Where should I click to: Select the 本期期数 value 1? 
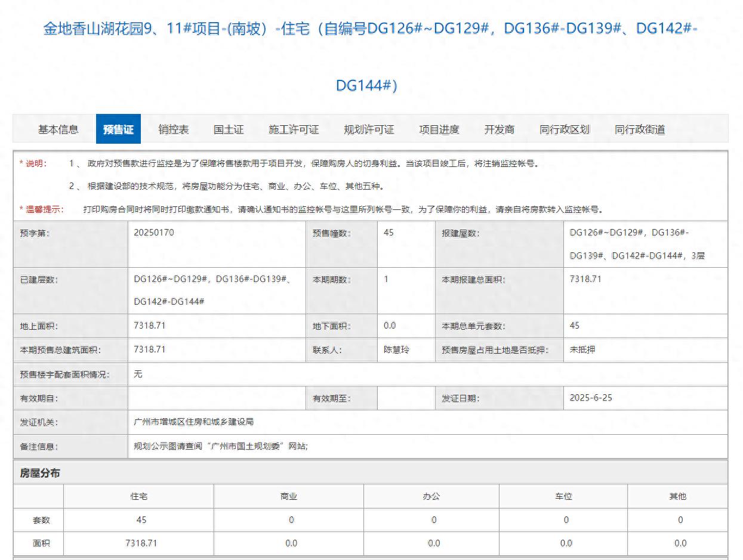(x=386, y=279)
